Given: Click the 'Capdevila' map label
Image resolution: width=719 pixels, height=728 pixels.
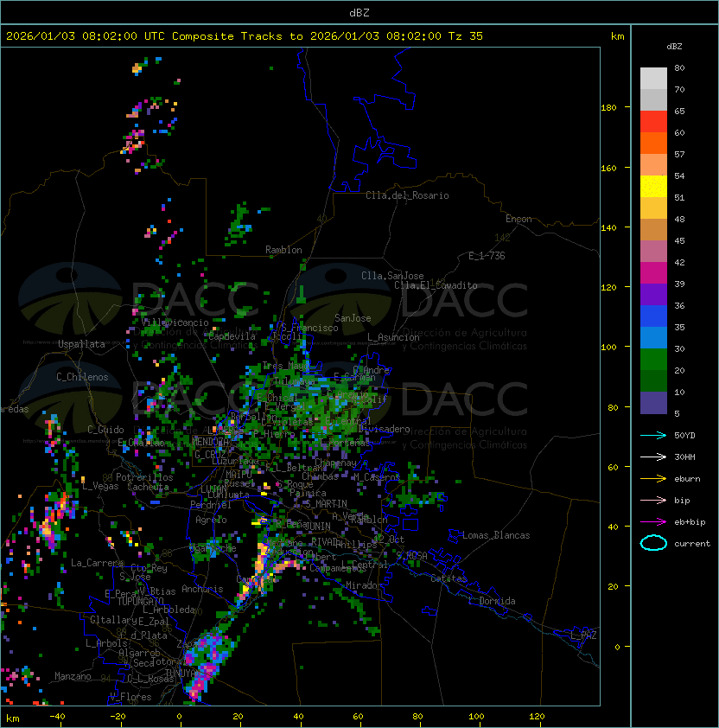Looking at the screenshot, I should (232, 336).
